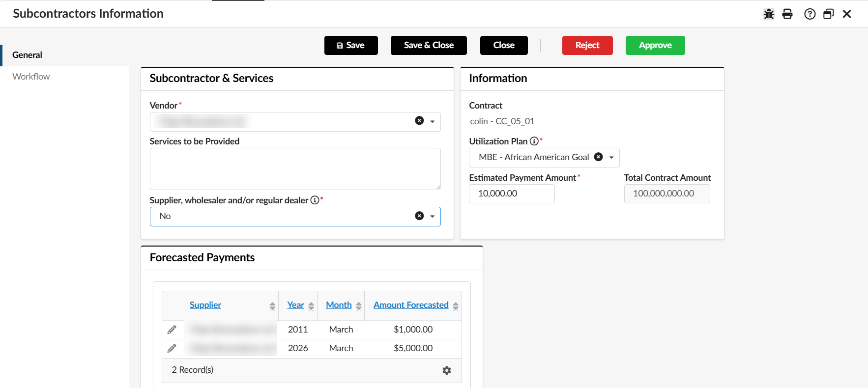Approve the subcontractor record
This screenshot has height=388, width=868.
[655, 45]
